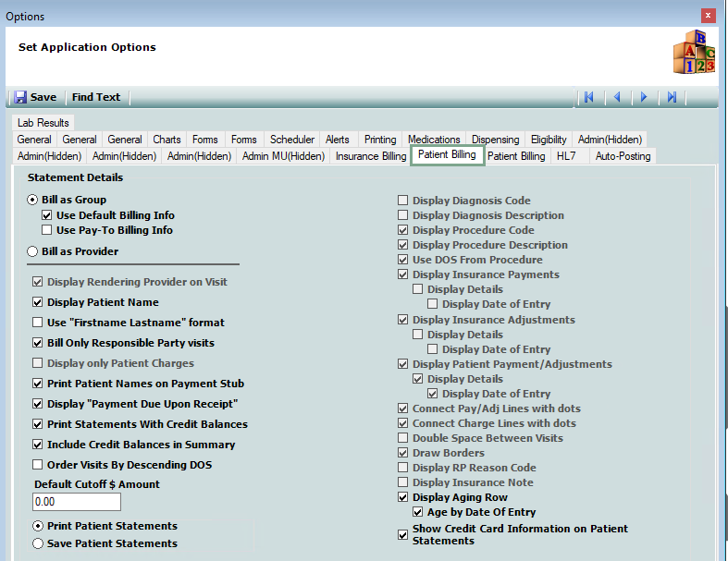
Task: Click the next record arrow
Action: pos(644,97)
